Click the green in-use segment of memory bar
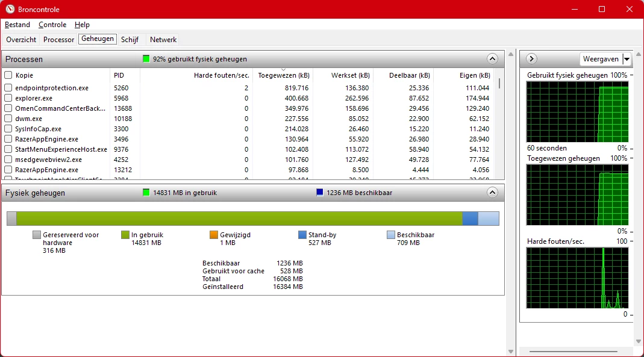Image resolution: width=644 pixels, height=357 pixels. 239,219
